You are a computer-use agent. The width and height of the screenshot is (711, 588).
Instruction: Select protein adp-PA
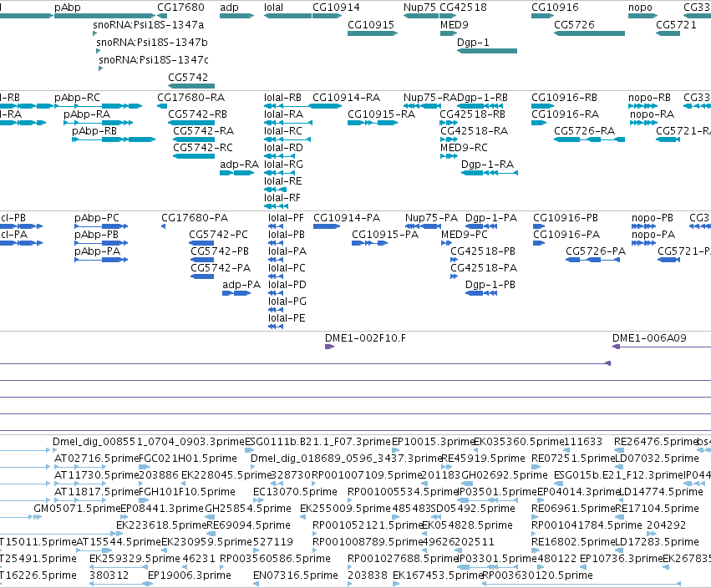(241, 285)
